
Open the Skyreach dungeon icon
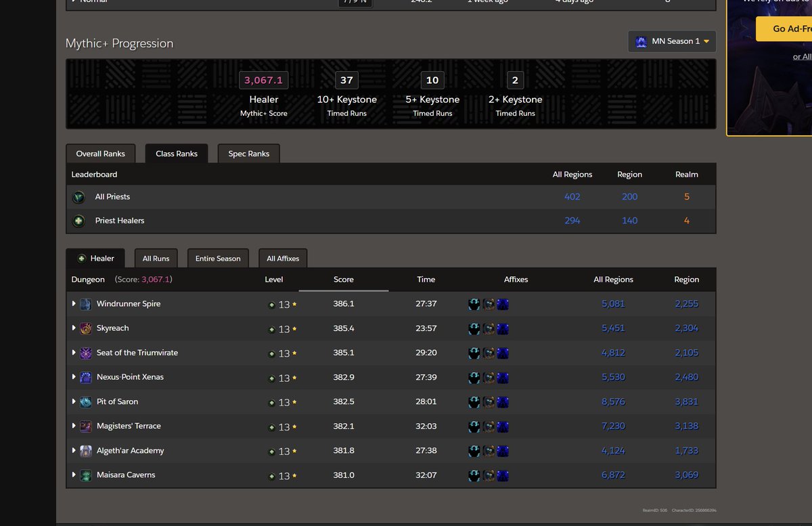(x=86, y=329)
